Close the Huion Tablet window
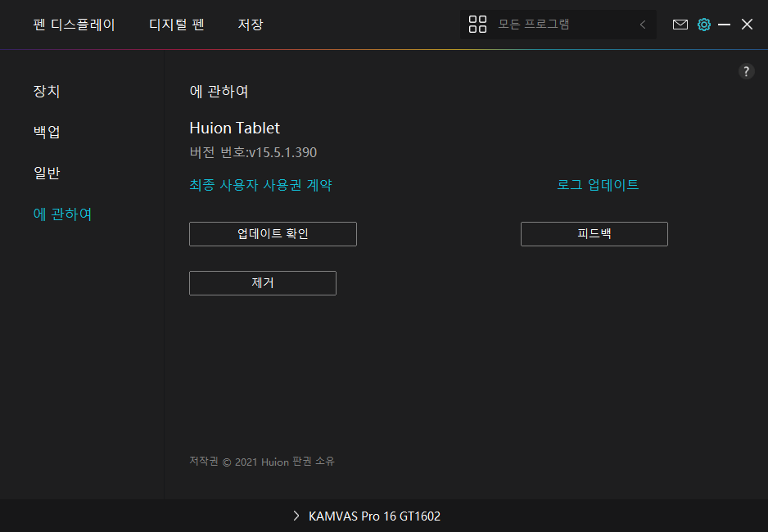This screenshot has width=768, height=532. (x=747, y=25)
